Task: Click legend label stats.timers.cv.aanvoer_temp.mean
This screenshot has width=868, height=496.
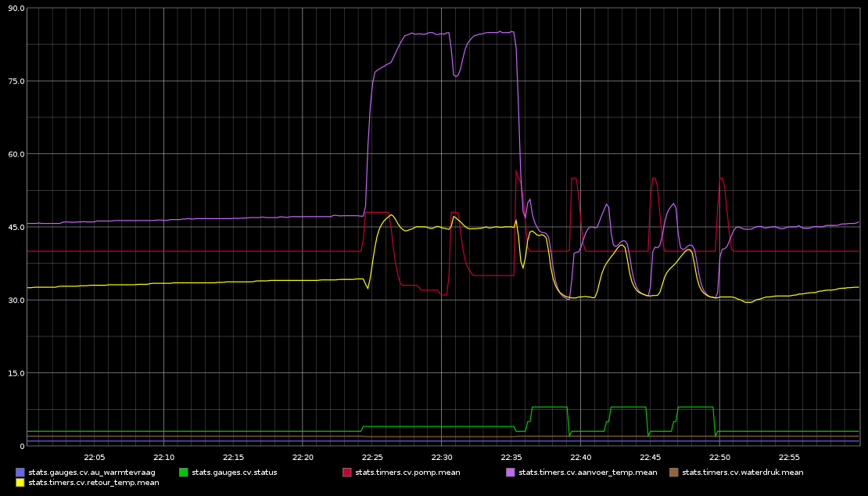Action: tap(587, 473)
